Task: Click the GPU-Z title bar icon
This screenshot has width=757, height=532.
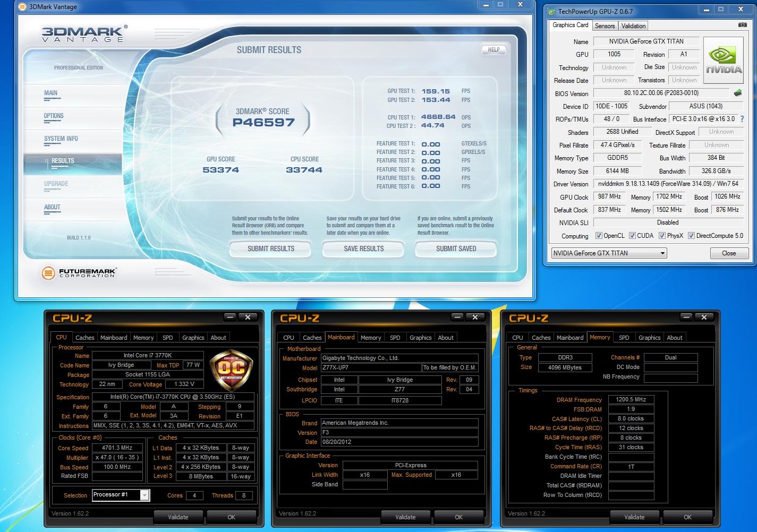Action: (551, 11)
